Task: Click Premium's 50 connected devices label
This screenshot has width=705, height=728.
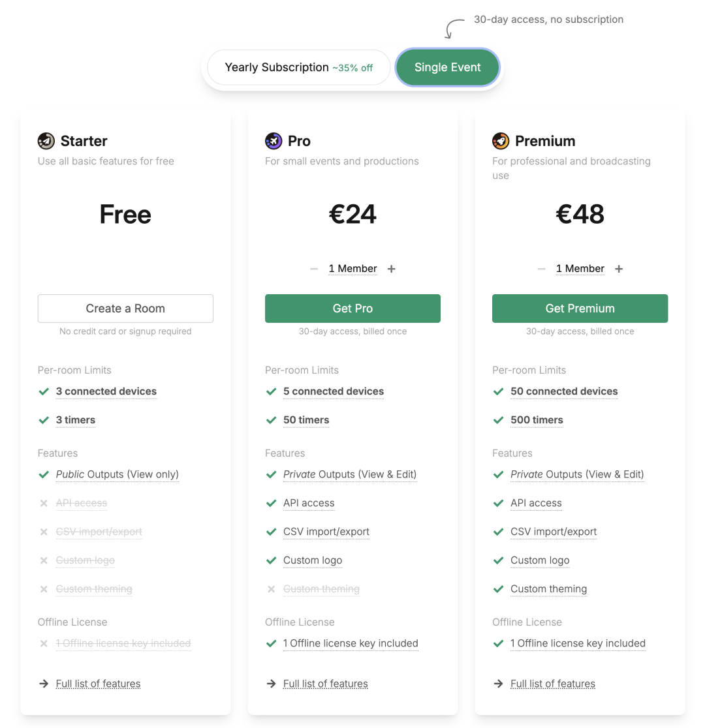Action: coord(564,391)
